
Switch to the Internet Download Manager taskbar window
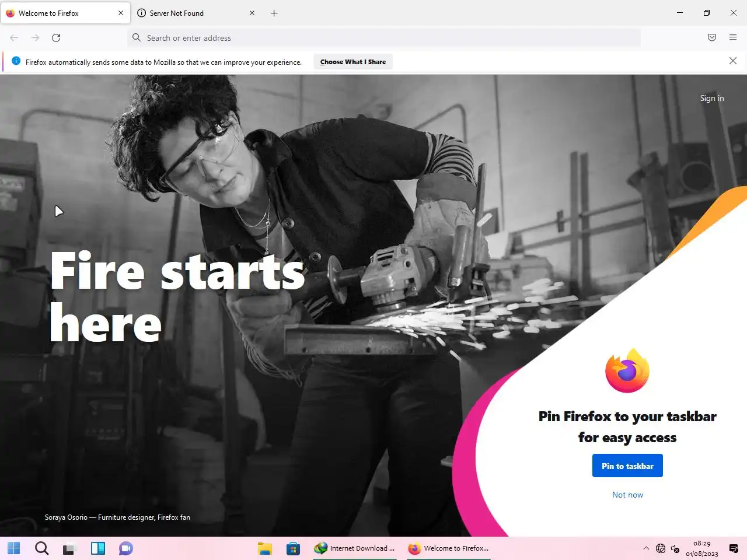pos(355,548)
